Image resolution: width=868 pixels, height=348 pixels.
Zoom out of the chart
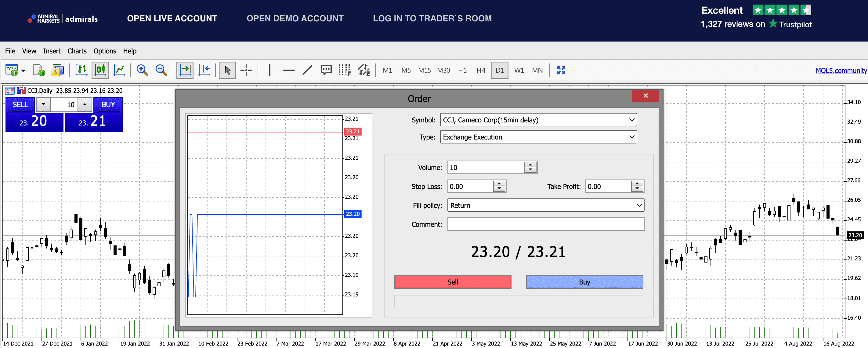[x=161, y=70]
